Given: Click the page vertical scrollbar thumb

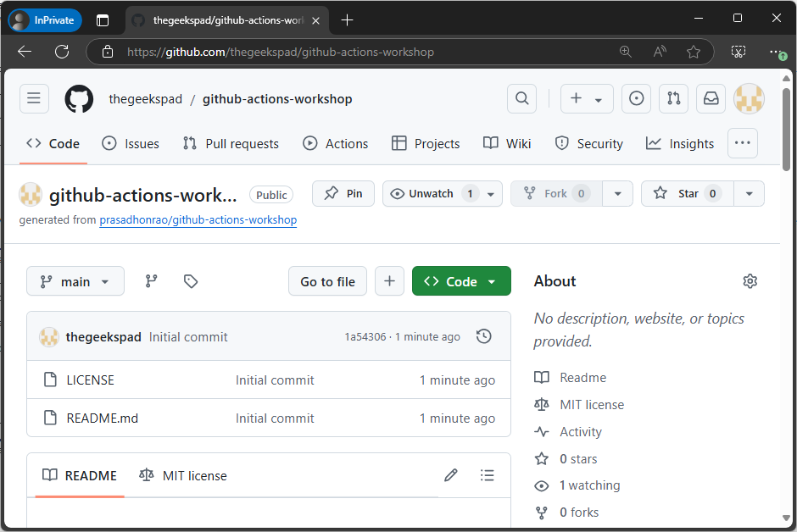Looking at the screenshot, I should (x=786, y=130).
